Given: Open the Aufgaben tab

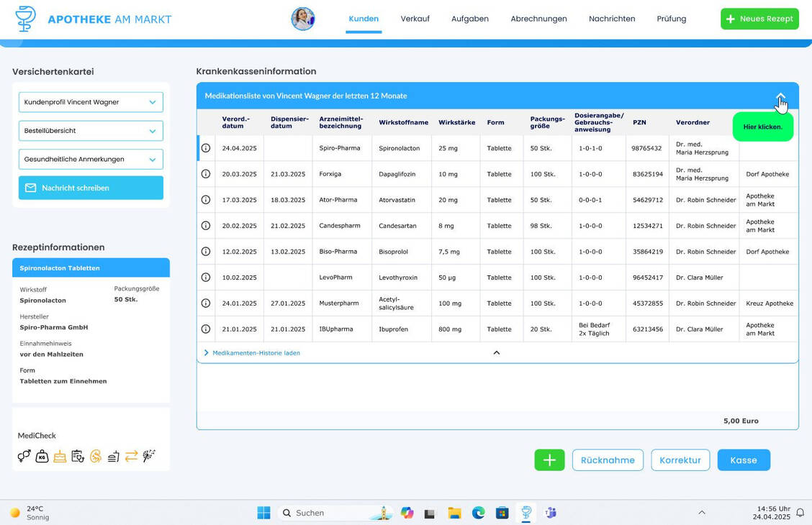Looking at the screenshot, I should coord(469,19).
